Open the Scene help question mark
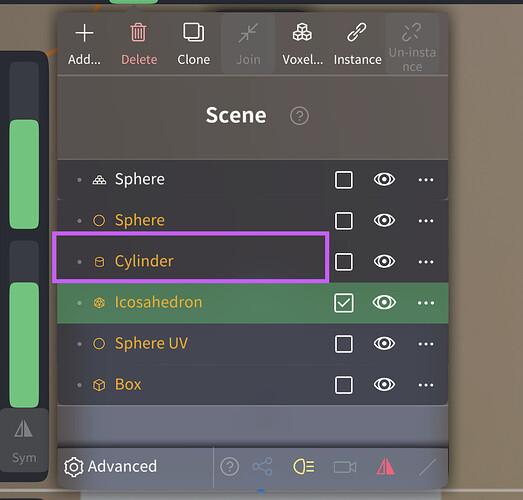The height and width of the screenshot is (500, 523). tap(299, 116)
